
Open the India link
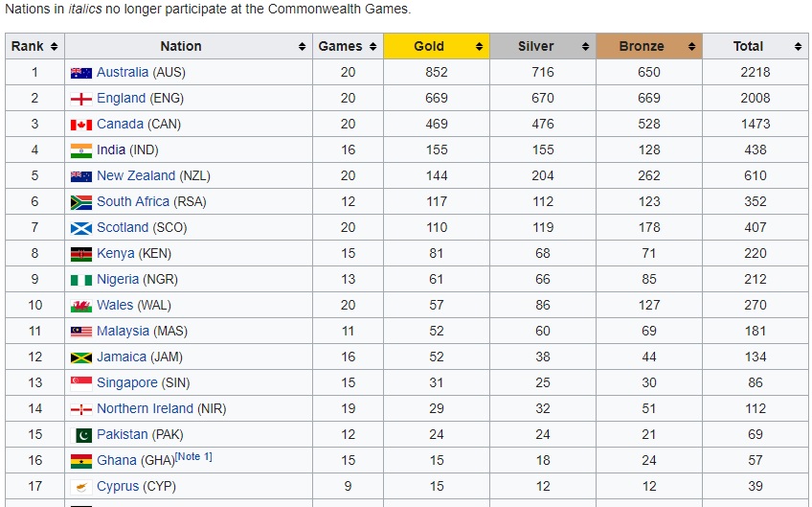pyautogui.click(x=111, y=150)
